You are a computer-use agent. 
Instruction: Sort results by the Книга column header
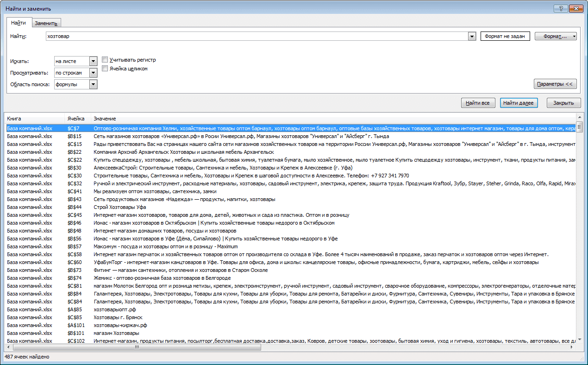coord(34,119)
